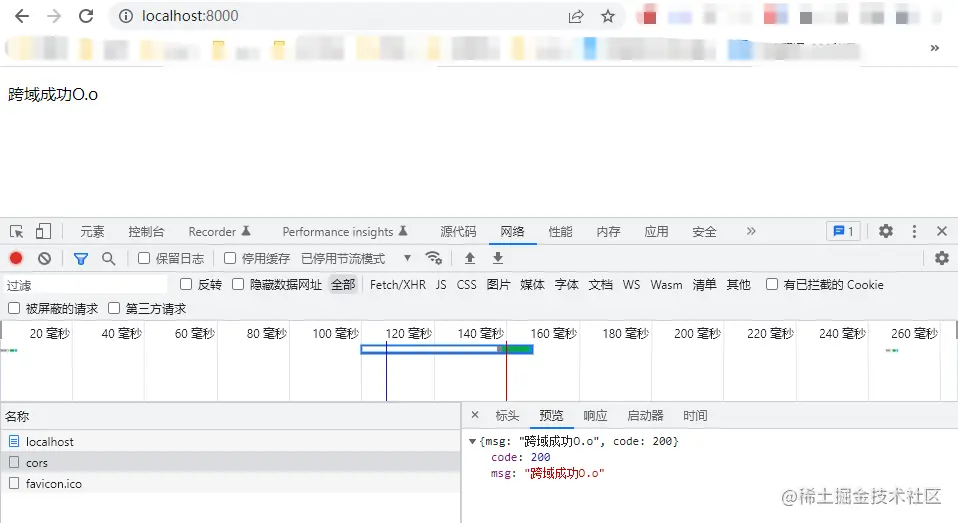Click the browser forward arrow
This screenshot has height=523, width=958.
click(x=54, y=16)
